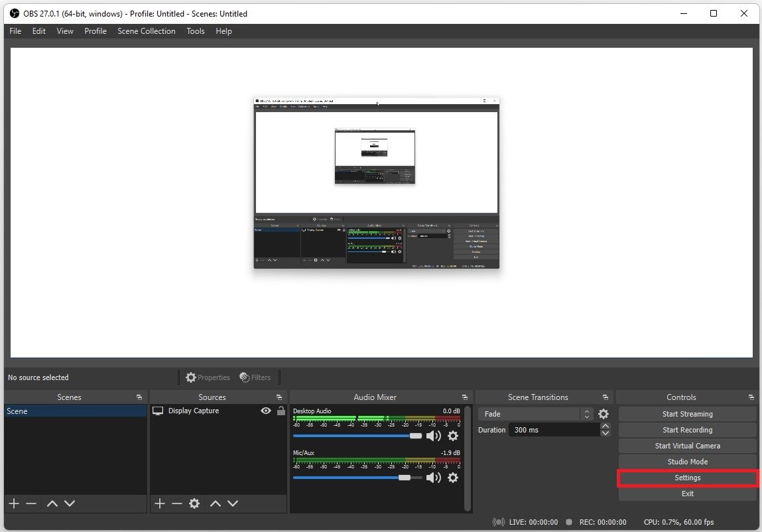Open the Settings button in Controls
Image resolution: width=762 pixels, height=532 pixels.
point(687,478)
